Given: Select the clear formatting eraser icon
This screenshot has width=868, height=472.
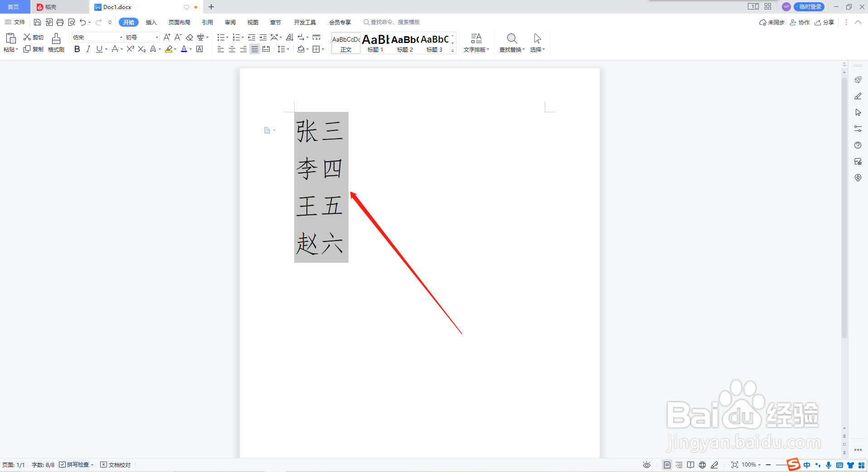Looking at the screenshot, I should pos(189,37).
